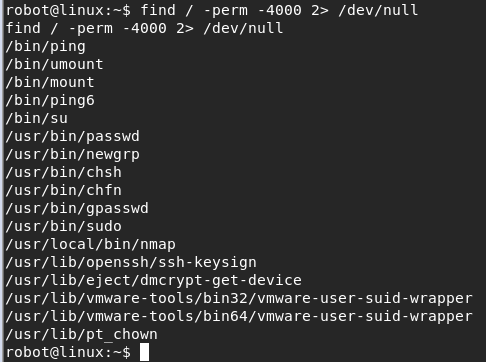
Task: Click the ssh-keysign path line
Action: 131,262
